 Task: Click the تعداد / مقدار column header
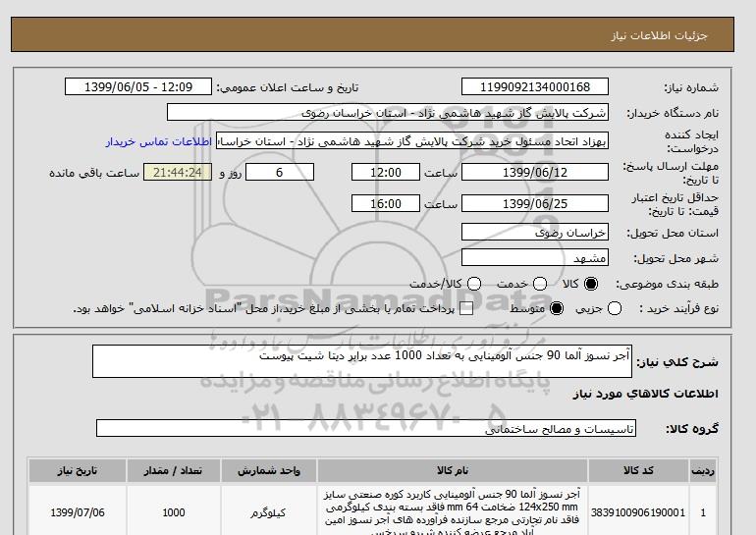coord(174,470)
